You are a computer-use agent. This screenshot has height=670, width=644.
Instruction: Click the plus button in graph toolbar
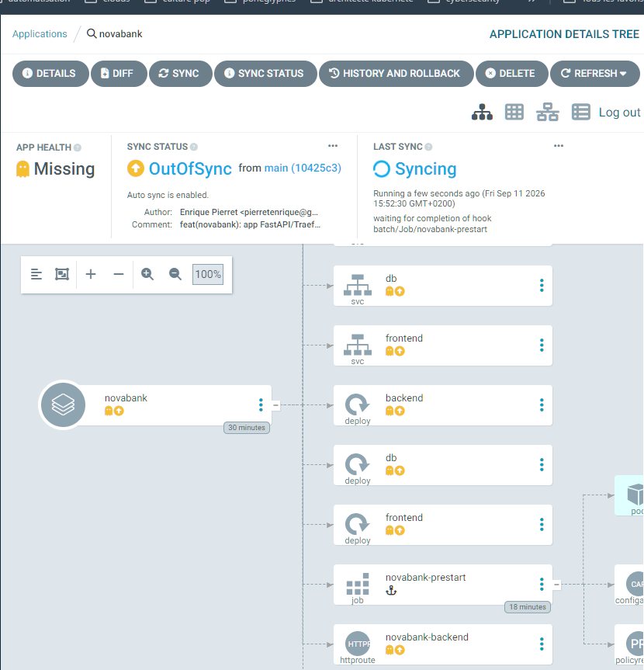(x=91, y=274)
